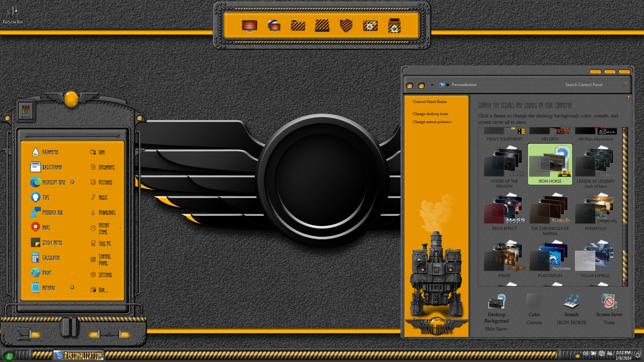
Task: Open the recycle bin box in dock
Action: 394,26
